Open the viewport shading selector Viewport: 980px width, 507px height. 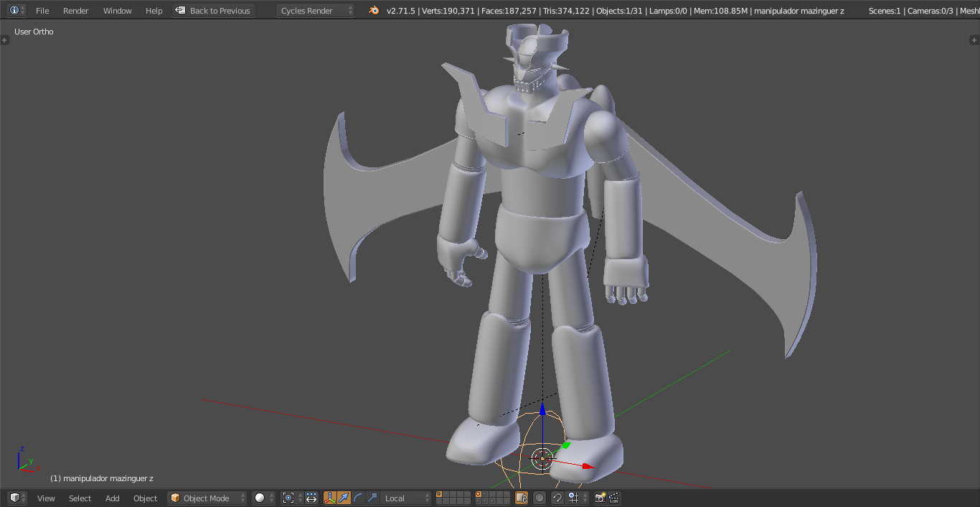pos(263,498)
